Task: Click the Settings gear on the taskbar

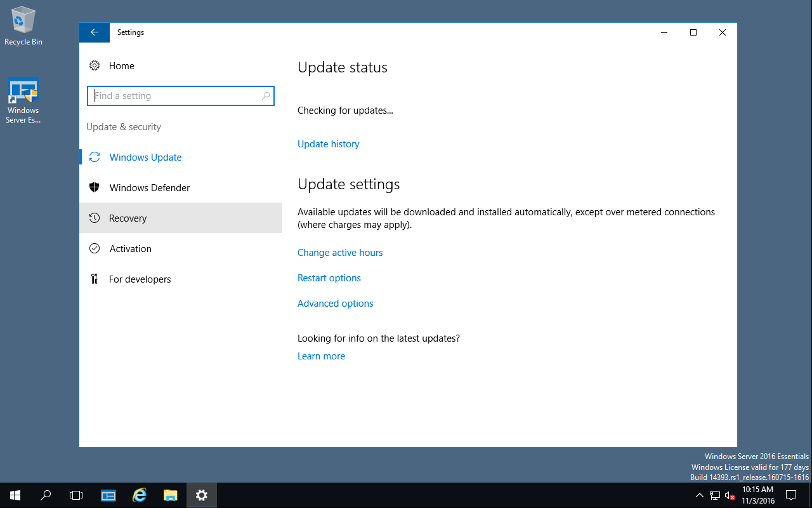Action: [202, 495]
